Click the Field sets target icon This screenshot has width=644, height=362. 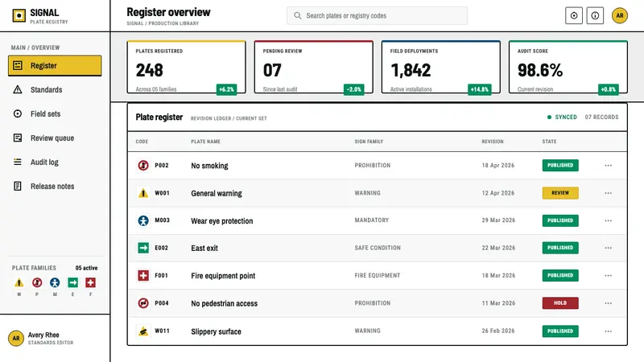(x=18, y=113)
